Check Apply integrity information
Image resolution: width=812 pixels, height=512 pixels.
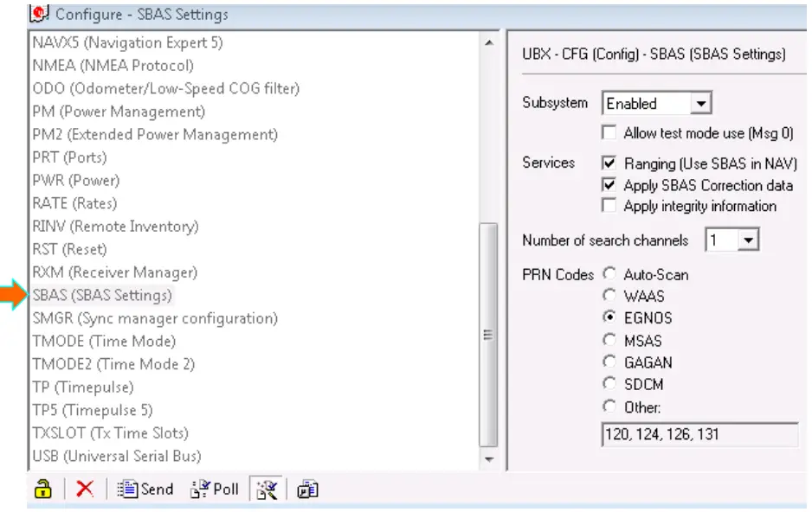tap(609, 207)
